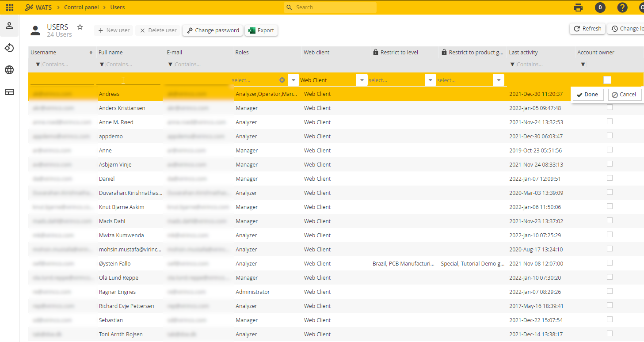Screen dimensions: 644x342
Task: Click Special, Tutorial Demo product group cell
Action: pos(473,263)
